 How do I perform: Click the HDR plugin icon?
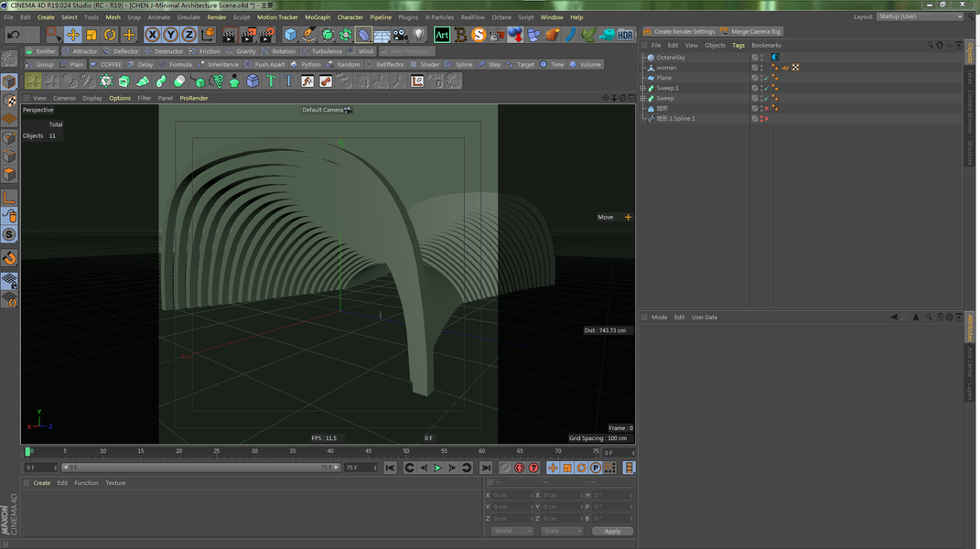[x=625, y=35]
